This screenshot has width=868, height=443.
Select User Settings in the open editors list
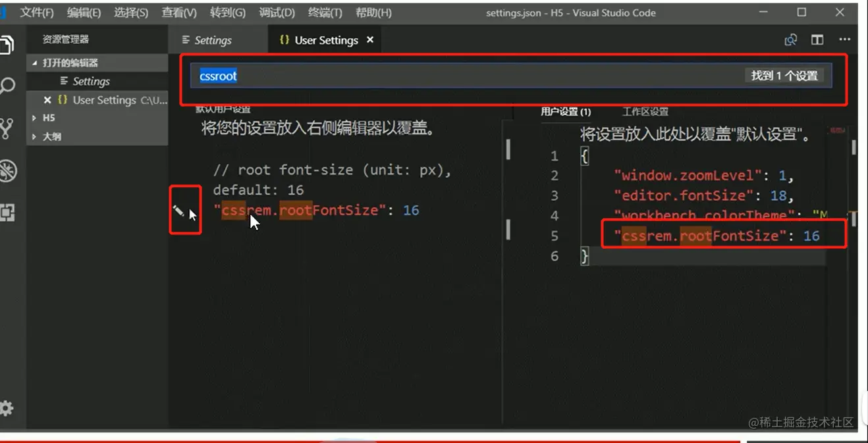coord(97,100)
